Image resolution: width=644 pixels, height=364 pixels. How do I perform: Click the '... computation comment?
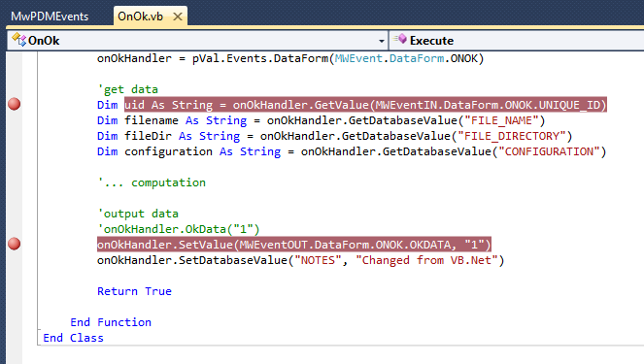(152, 182)
